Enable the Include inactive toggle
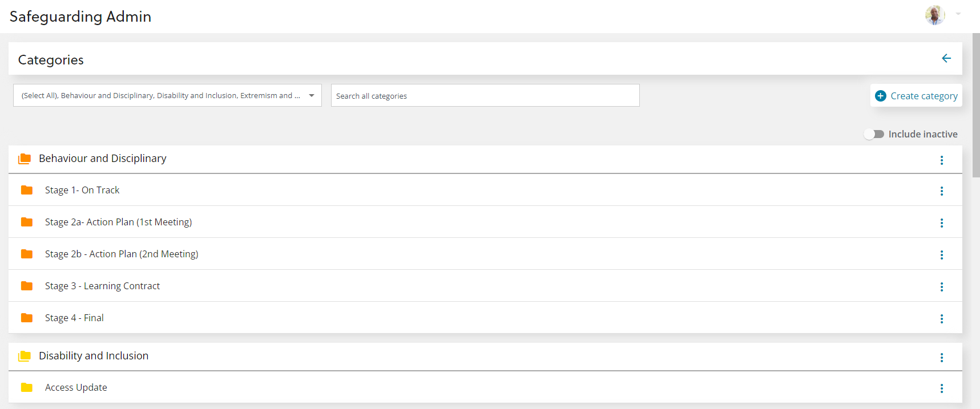Viewport: 980px width, 409px height. pyautogui.click(x=874, y=133)
